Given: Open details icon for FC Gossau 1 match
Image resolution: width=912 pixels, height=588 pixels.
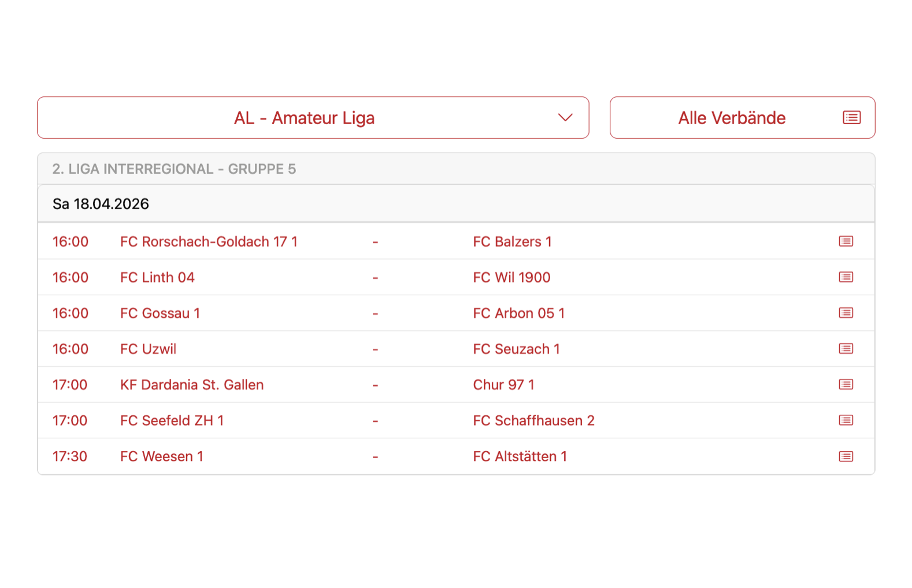Looking at the screenshot, I should tap(846, 313).
